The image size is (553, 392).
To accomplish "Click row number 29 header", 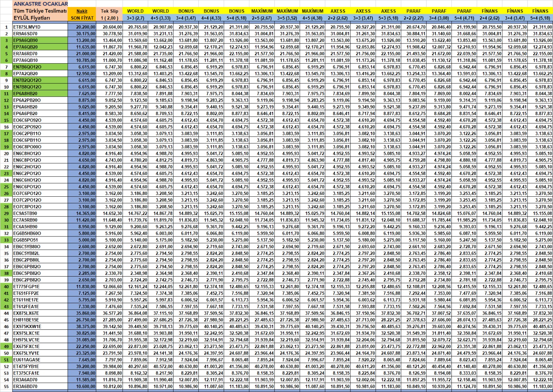I will click(x=6, y=213).
